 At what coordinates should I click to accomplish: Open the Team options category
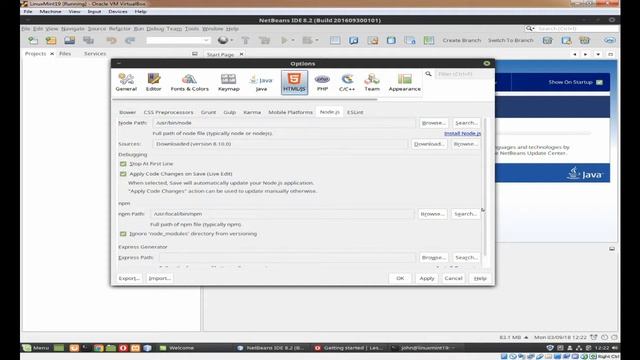click(x=372, y=82)
